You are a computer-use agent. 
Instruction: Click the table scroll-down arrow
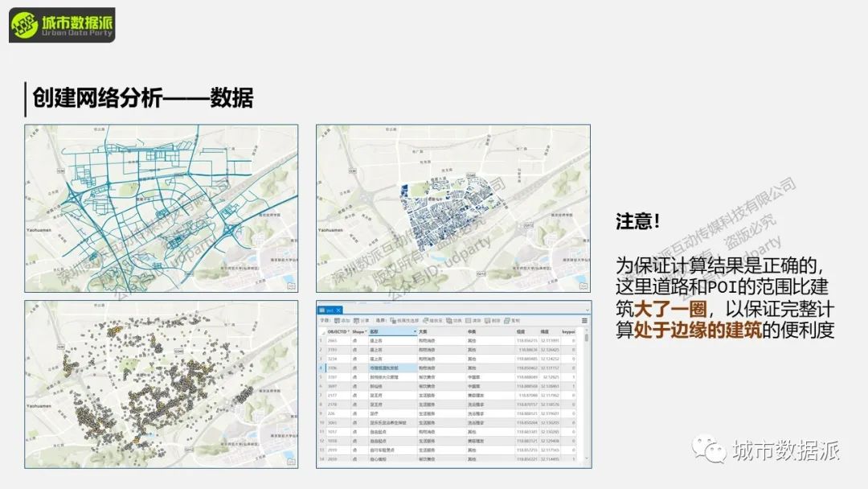click(x=586, y=458)
